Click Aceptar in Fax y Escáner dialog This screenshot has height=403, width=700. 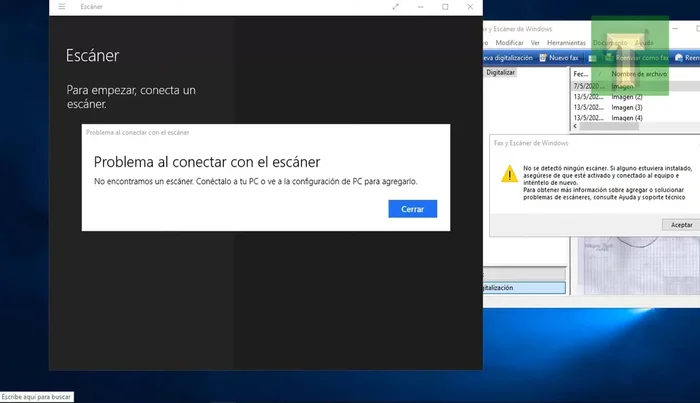(x=681, y=225)
